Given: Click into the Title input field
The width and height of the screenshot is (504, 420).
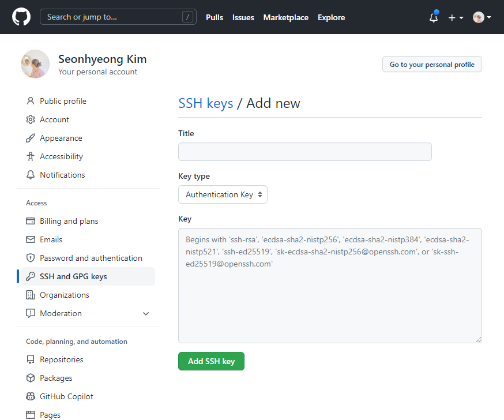Looking at the screenshot, I should (x=304, y=152).
